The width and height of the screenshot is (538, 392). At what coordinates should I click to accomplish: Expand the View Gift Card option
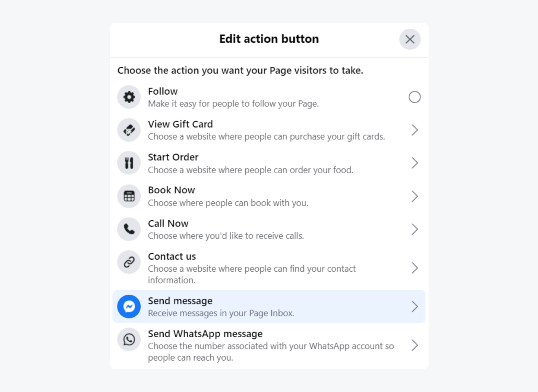pyautogui.click(x=414, y=130)
